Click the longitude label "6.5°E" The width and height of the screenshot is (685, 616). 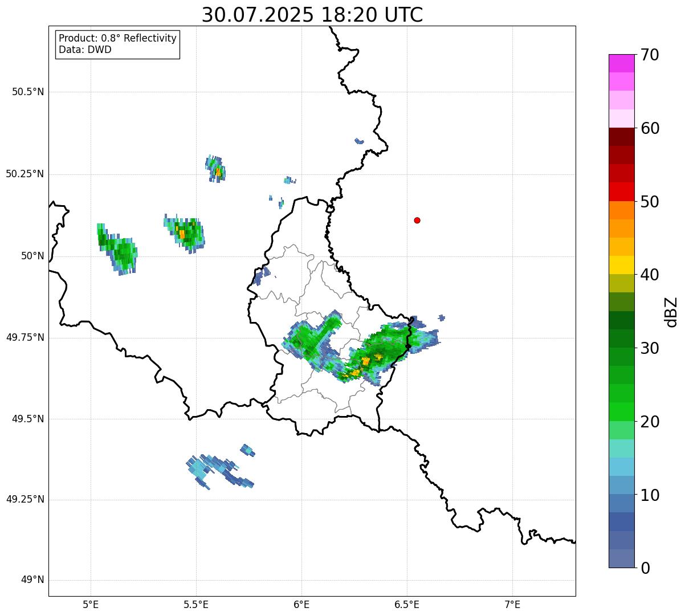(x=407, y=604)
